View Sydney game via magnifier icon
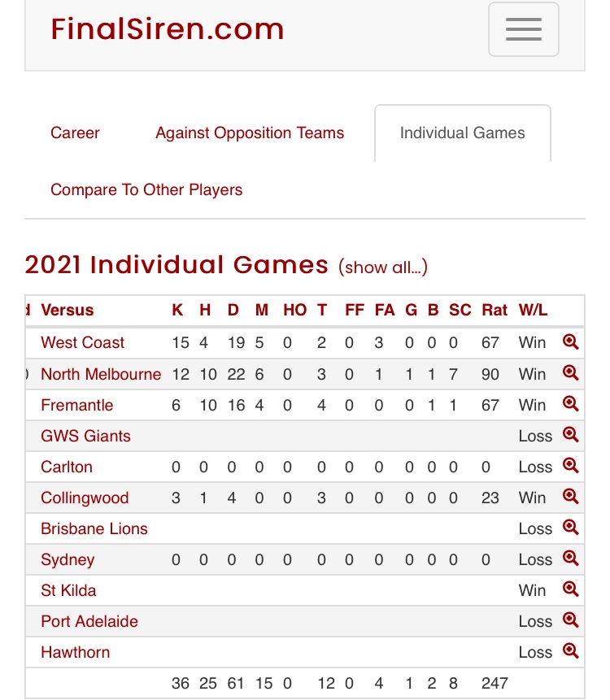The image size is (610, 700). 570,558
